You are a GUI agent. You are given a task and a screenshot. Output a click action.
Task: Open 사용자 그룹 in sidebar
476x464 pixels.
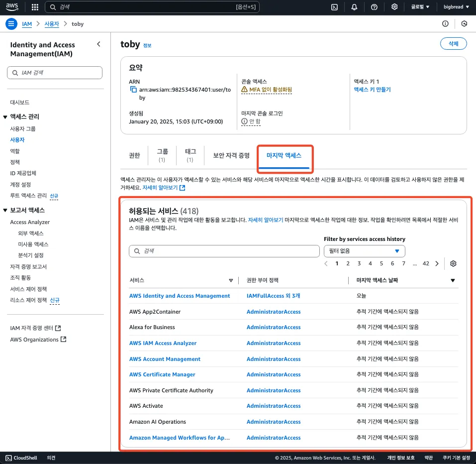pyautogui.click(x=23, y=129)
